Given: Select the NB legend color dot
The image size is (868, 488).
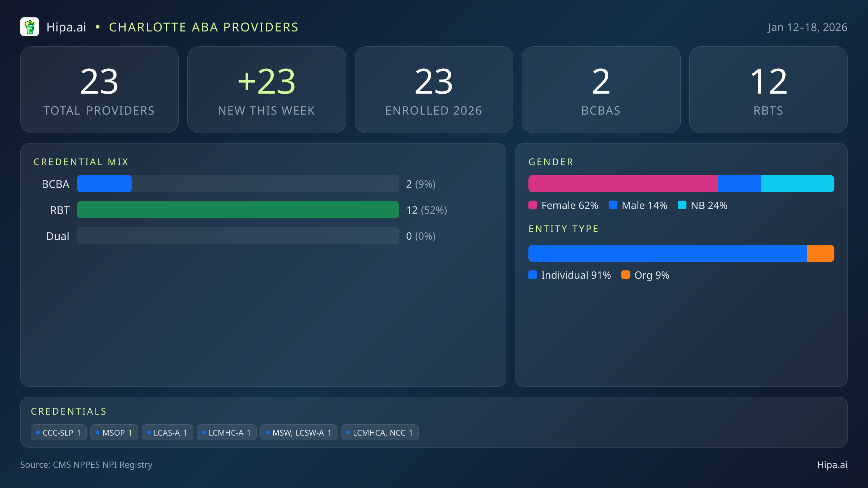Looking at the screenshot, I should click(683, 205).
